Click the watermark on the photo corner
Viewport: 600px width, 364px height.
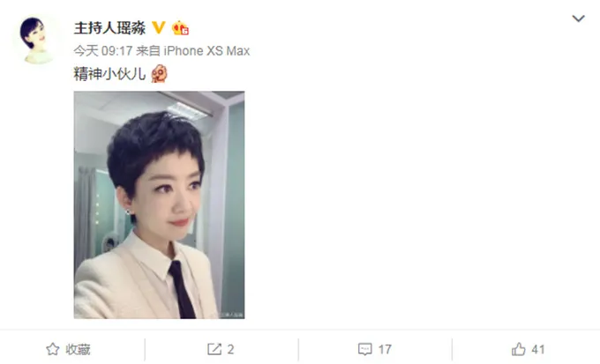coord(231,315)
